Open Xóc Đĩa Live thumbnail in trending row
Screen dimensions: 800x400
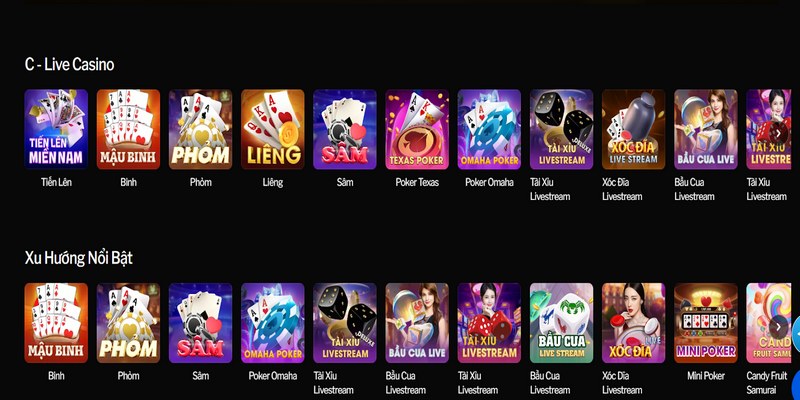tap(634, 323)
